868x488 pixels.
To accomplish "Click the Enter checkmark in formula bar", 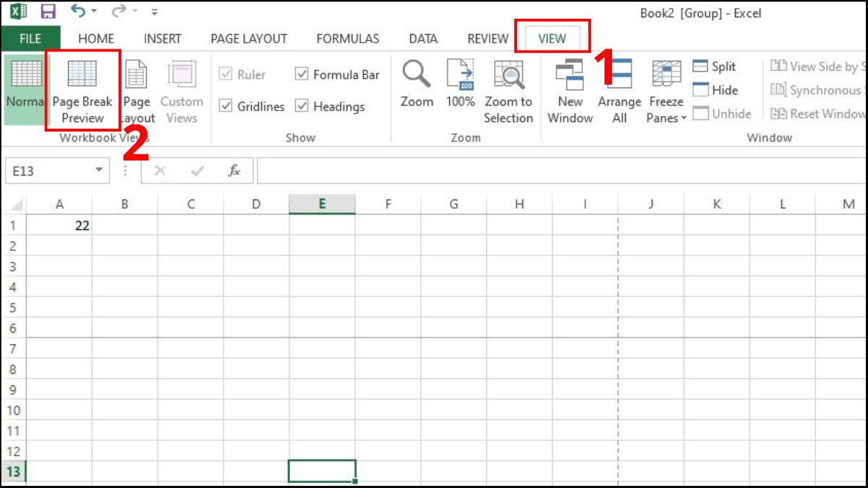I will click(x=197, y=171).
